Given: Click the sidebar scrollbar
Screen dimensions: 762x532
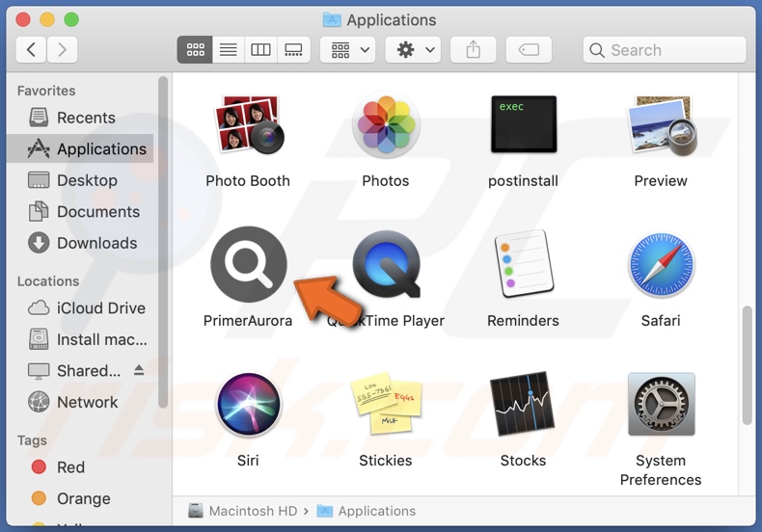Looking at the screenshot, I should click(x=163, y=242).
